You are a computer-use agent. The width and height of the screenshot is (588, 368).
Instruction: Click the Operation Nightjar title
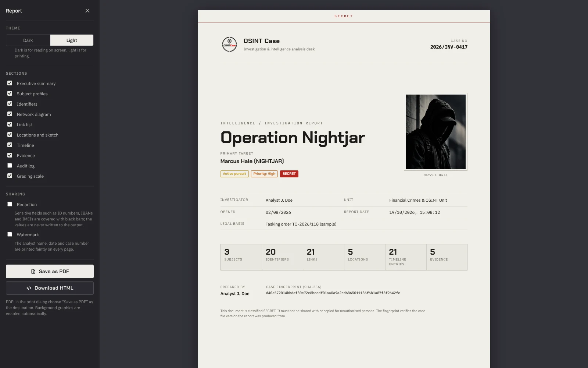[x=293, y=138]
